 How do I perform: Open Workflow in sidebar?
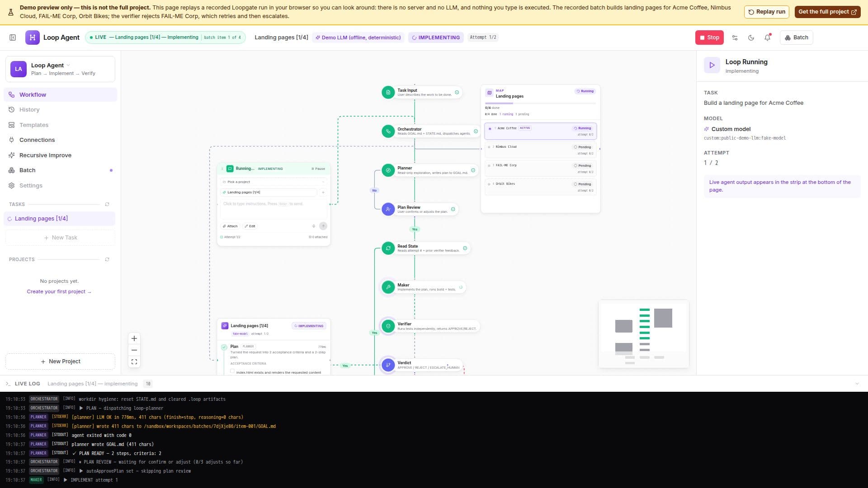click(x=60, y=95)
